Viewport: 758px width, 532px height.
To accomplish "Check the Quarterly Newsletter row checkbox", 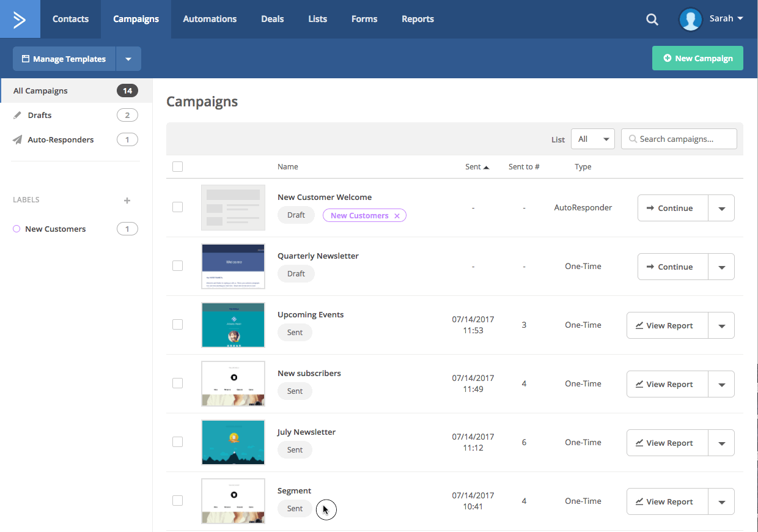I will pyautogui.click(x=177, y=265).
